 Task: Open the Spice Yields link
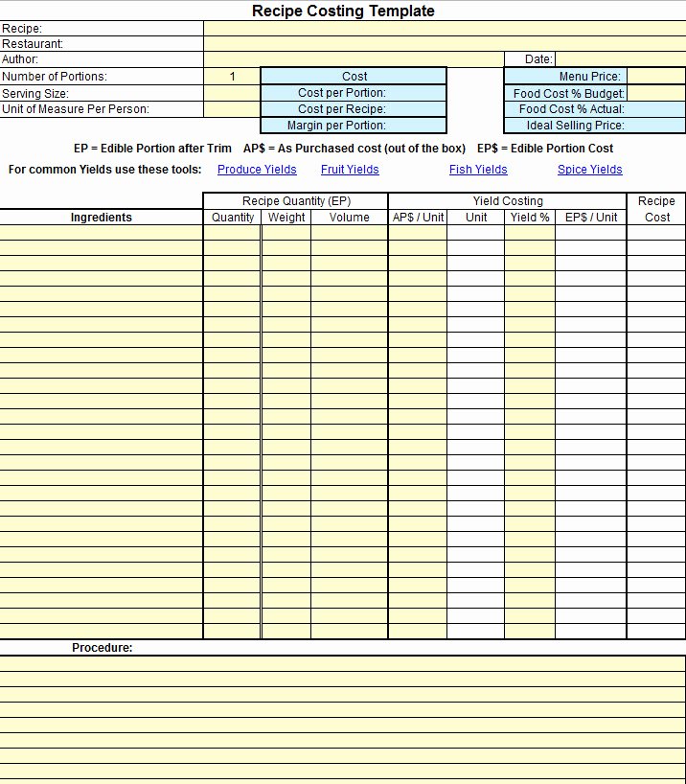[590, 170]
